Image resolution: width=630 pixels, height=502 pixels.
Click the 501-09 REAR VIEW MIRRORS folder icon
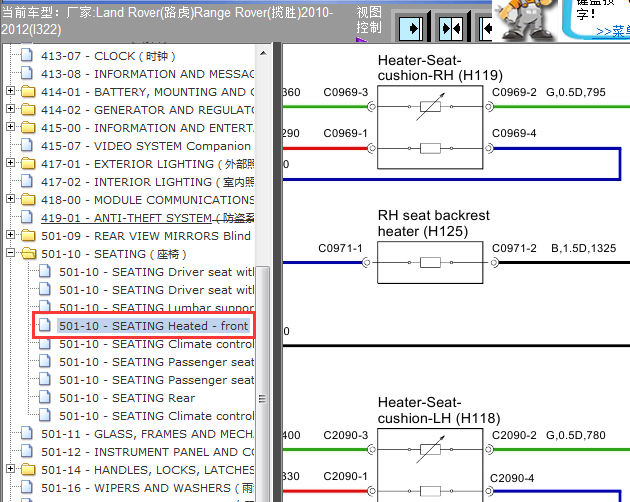pyautogui.click(x=28, y=235)
